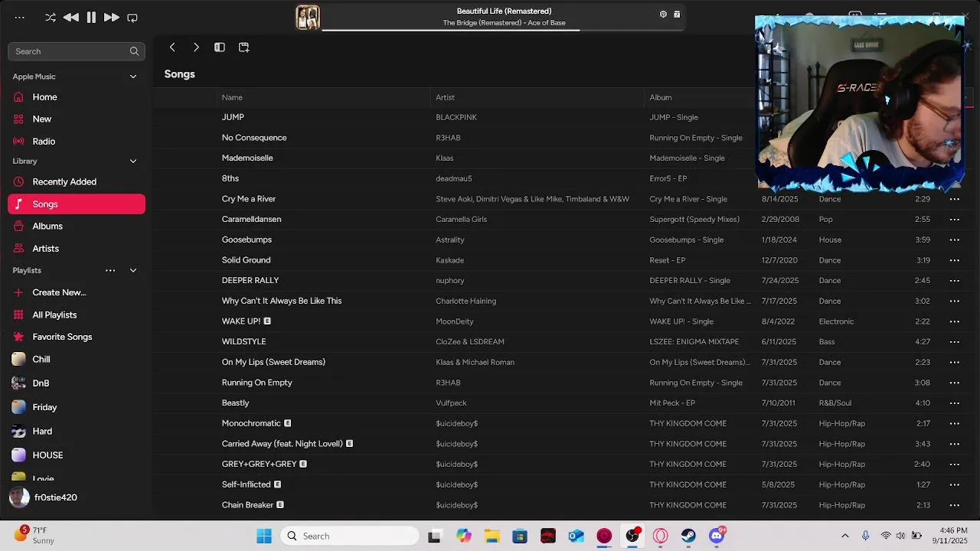Screen dimensions: 980x551
Task: Click the now playing album artwork
Action: click(308, 17)
